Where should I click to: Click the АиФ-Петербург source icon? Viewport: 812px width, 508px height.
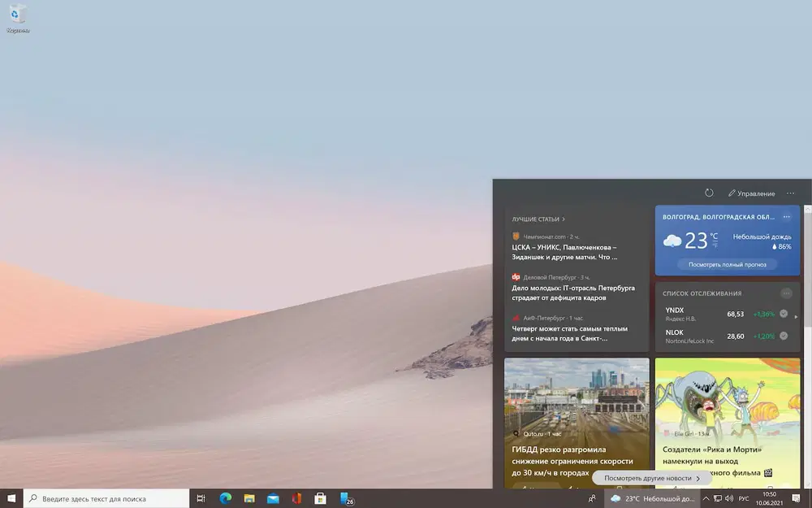point(516,317)
